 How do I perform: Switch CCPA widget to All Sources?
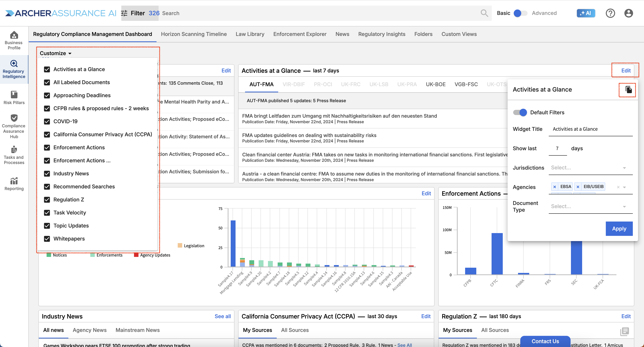(x=295, y=330)
